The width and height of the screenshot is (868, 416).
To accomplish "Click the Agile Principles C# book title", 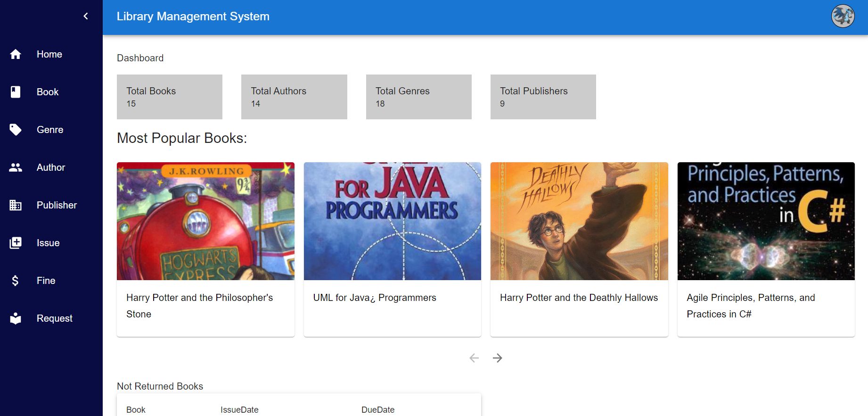I will point(751,306).
